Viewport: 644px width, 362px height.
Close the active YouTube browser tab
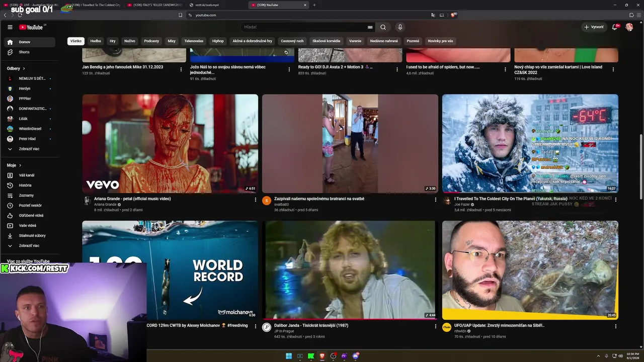pyautogui.click(x=305, y=5)
